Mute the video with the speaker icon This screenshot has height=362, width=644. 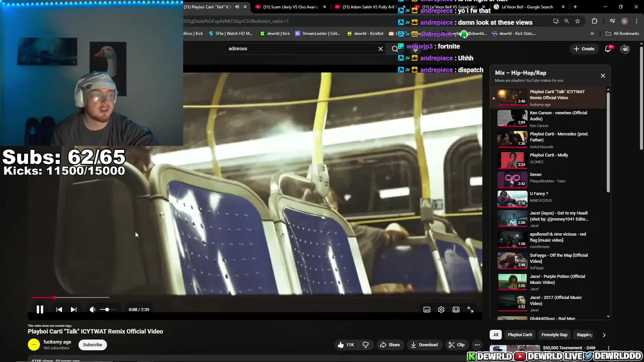(93, 310)
